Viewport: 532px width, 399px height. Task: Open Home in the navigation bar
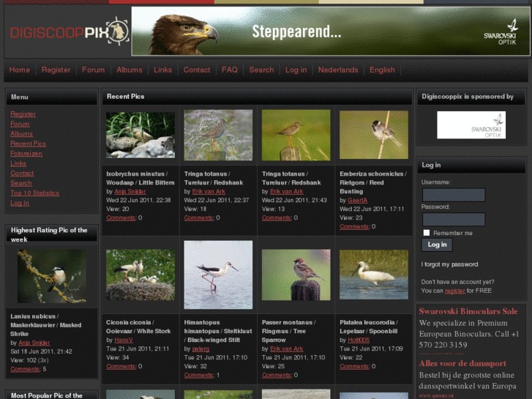19,70
